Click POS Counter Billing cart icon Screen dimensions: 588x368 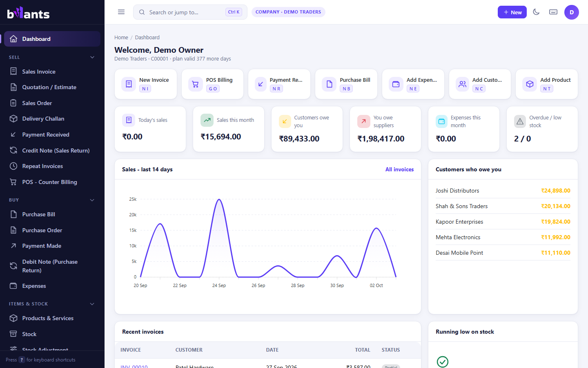click(13, 182)
